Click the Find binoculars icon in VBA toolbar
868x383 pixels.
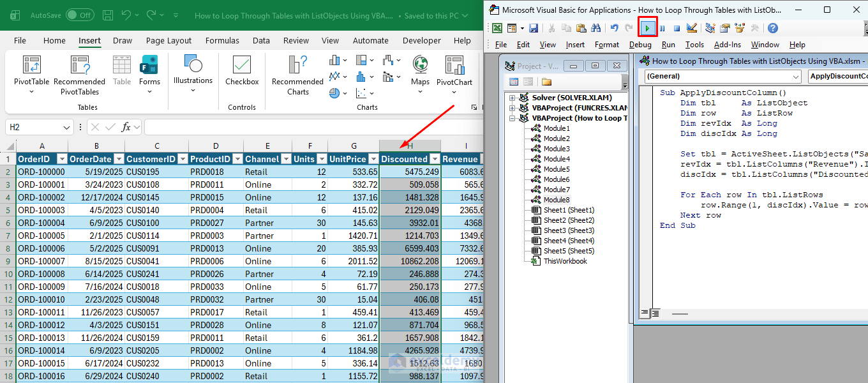pos(596,28)
